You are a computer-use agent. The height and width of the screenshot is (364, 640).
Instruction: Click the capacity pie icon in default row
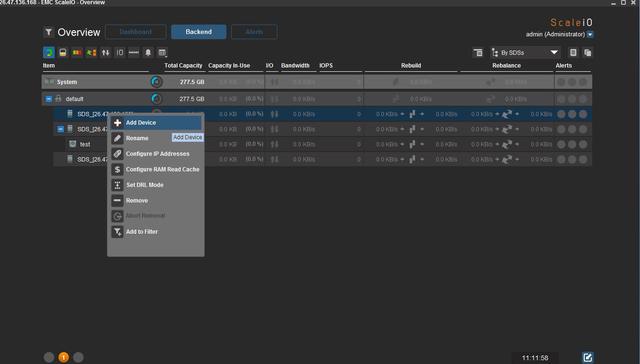pyautogui.click(x=156, y=99)
